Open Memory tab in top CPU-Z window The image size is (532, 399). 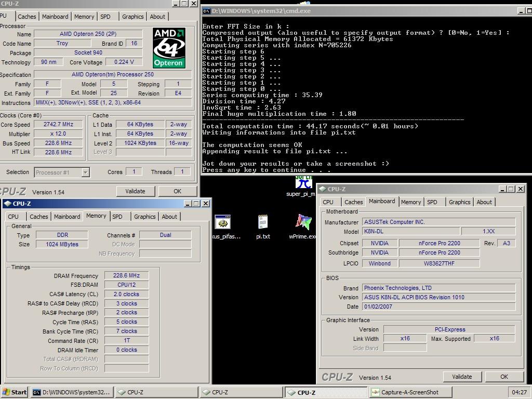coord(84,17)
